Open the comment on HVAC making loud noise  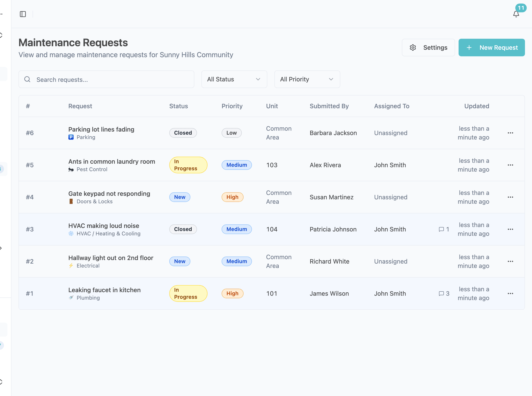tap(443, 229)
